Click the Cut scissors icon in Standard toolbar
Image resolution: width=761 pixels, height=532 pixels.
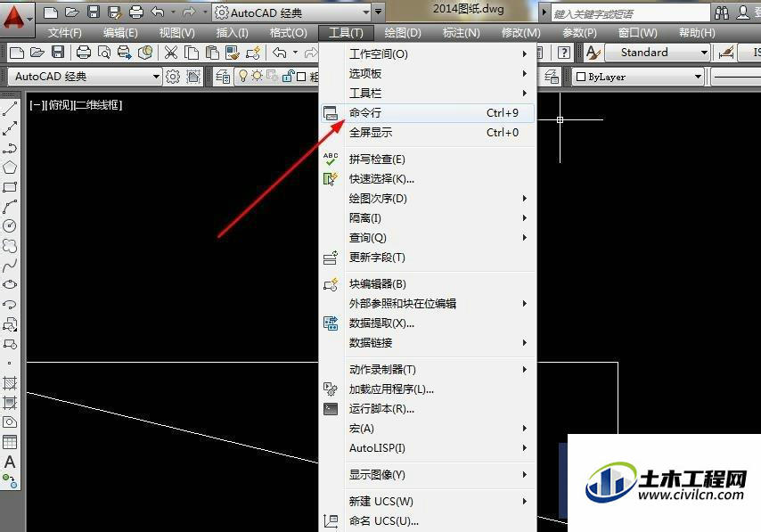171,53
